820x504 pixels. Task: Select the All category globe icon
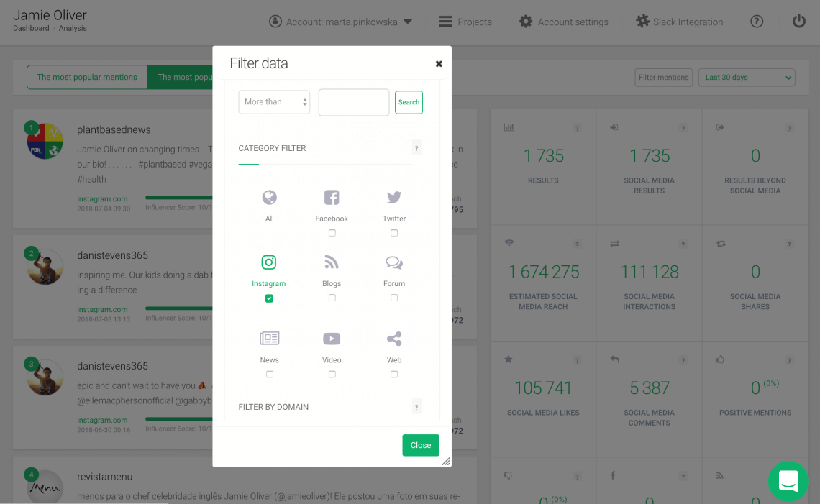tap(269, 198)
